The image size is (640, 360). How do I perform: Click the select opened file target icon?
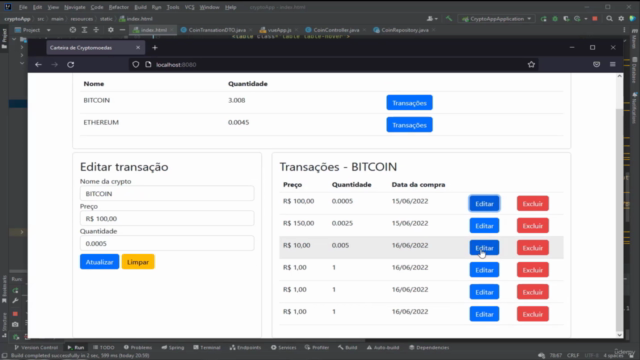pyautogui.click(x=73, y=30)
